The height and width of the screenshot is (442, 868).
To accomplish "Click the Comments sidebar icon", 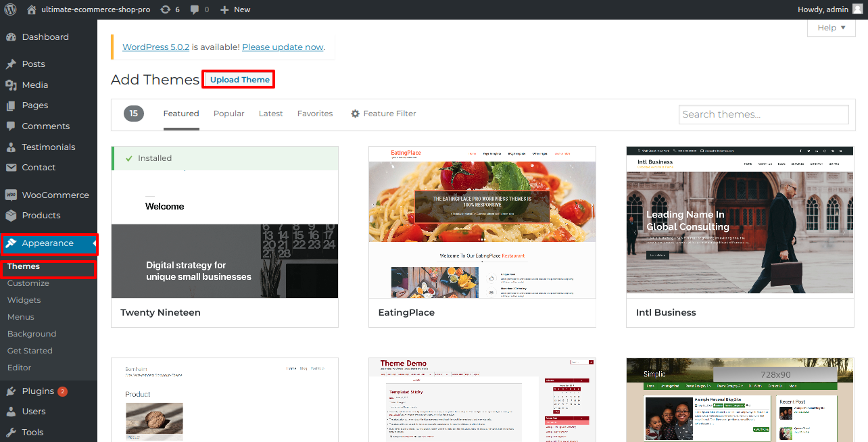I will tap(11, 126).
